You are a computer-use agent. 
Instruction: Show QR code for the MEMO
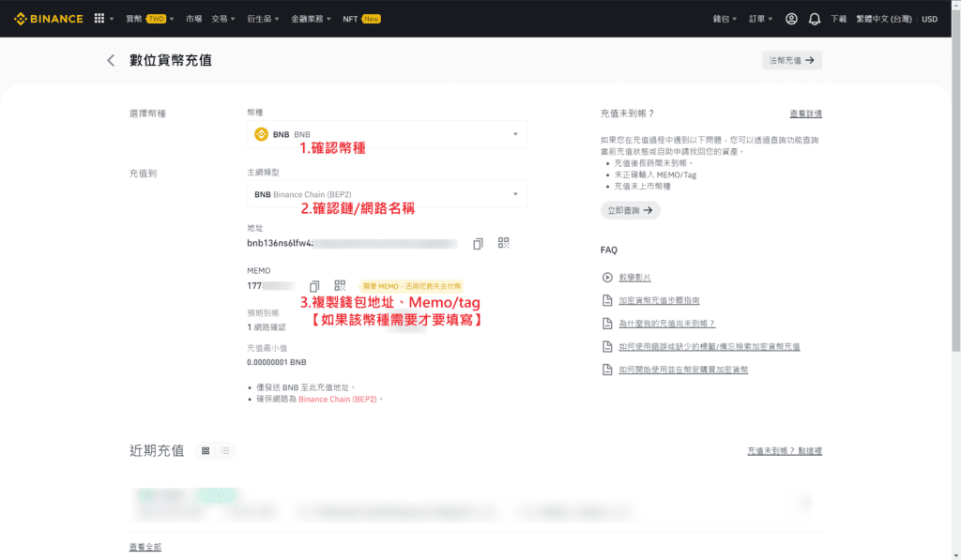click(340, 285)
